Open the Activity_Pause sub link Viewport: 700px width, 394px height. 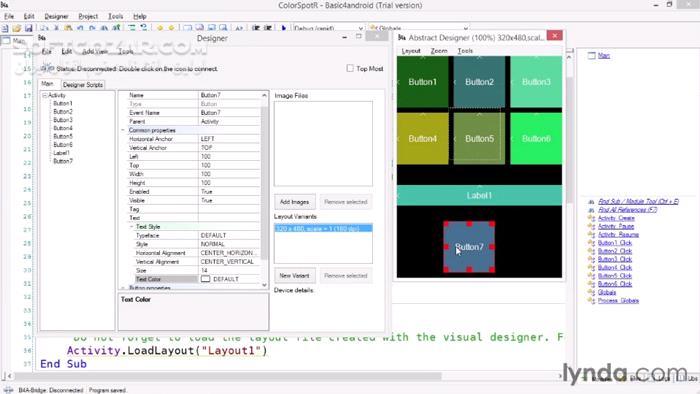[x=616, y=226]
